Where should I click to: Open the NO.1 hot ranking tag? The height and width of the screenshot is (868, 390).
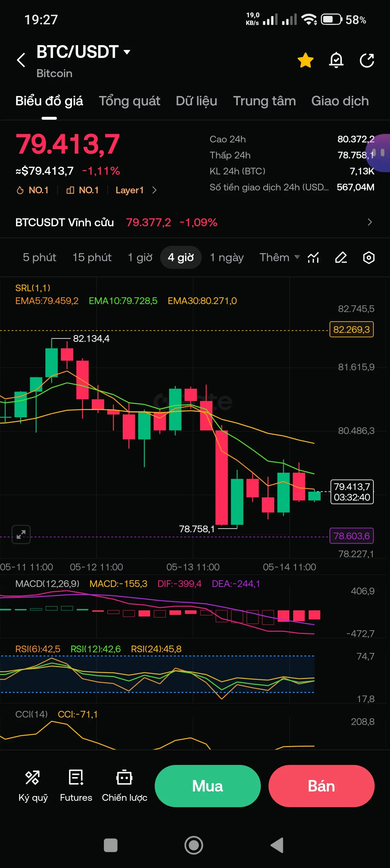(x=33, y=190)
